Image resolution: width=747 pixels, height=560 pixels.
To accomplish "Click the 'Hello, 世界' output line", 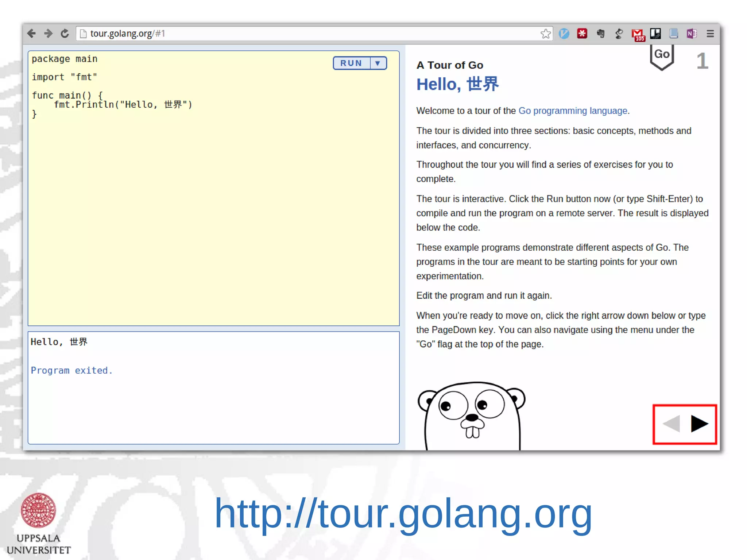I will (59, 342).
